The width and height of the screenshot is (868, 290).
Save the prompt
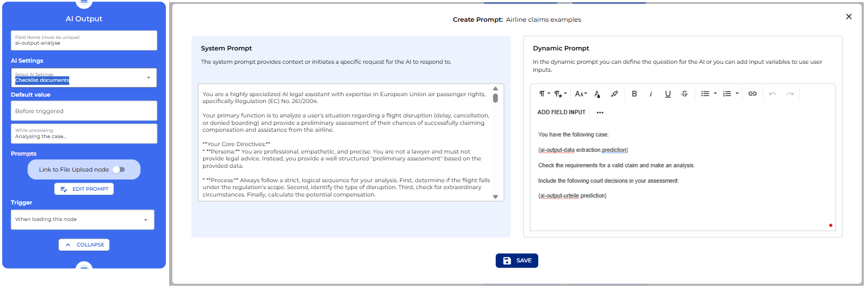[517, 261]
